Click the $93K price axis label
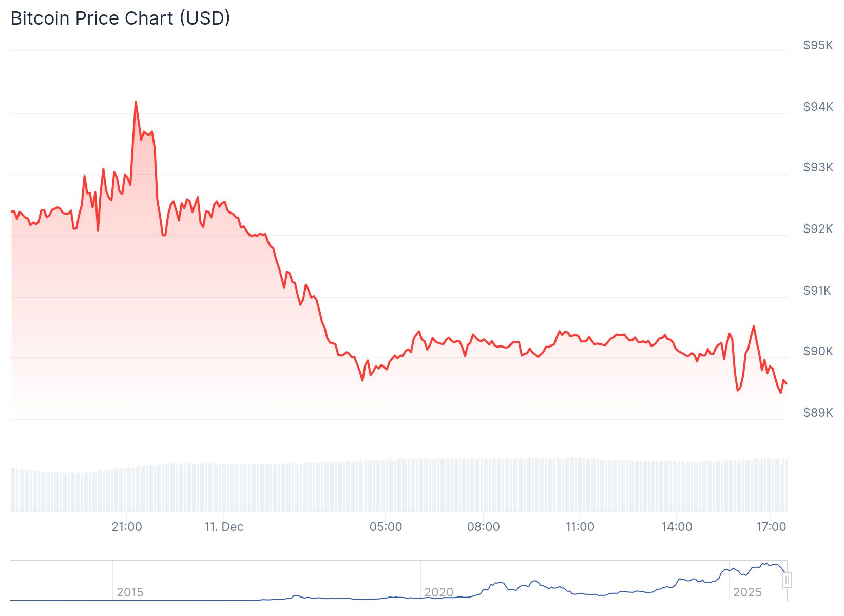 818,167
